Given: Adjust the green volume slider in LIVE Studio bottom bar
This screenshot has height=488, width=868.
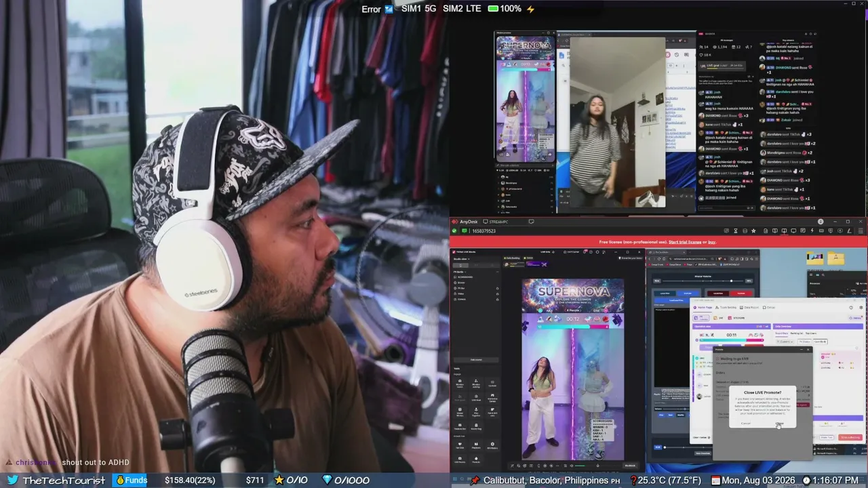Looking at the screenshot, I should pyautogui.click(x=579, y=466).
